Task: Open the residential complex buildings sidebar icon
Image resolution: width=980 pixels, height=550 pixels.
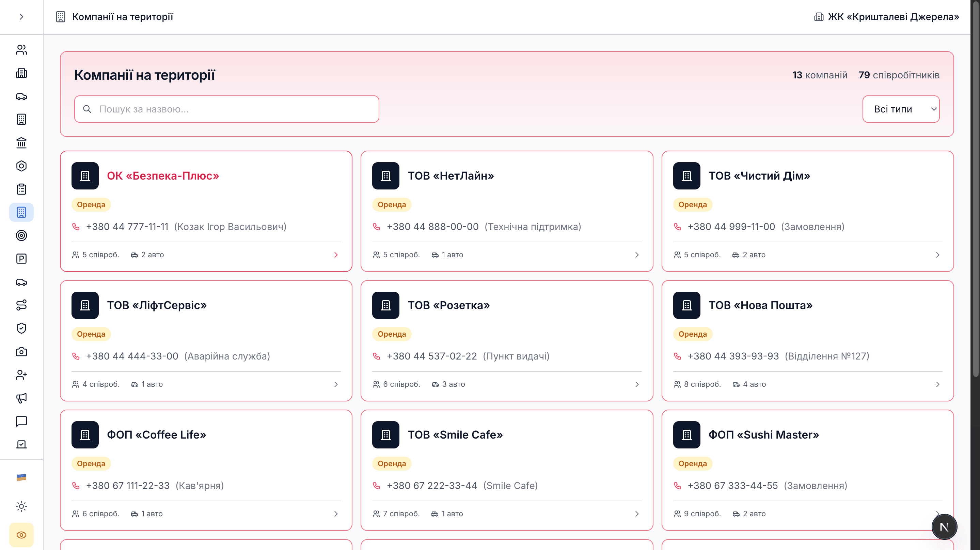Action: tap(21, 73)
